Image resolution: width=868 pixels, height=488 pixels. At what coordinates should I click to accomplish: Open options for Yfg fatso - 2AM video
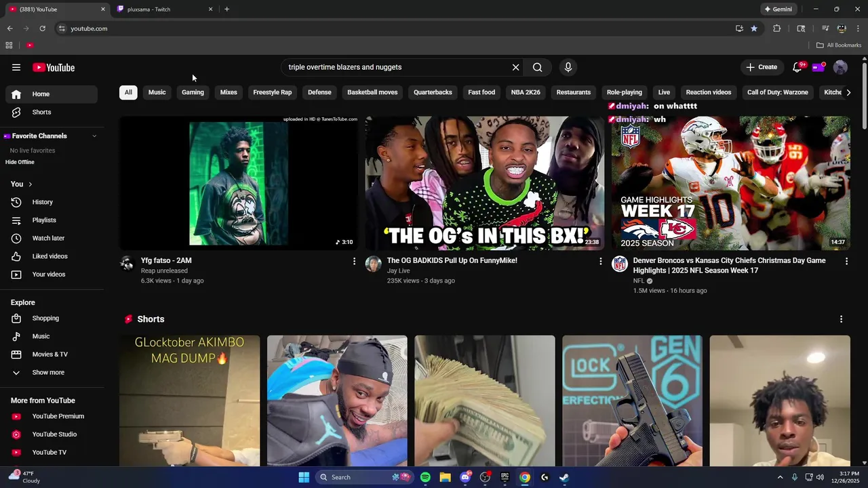(x=354, y=261)
